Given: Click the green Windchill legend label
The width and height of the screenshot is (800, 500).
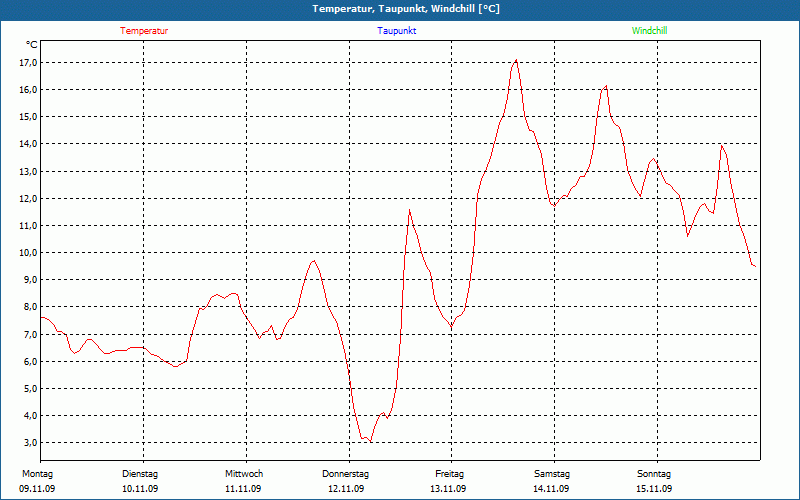Looking at the screenshot, I should [x=649, y=31].
